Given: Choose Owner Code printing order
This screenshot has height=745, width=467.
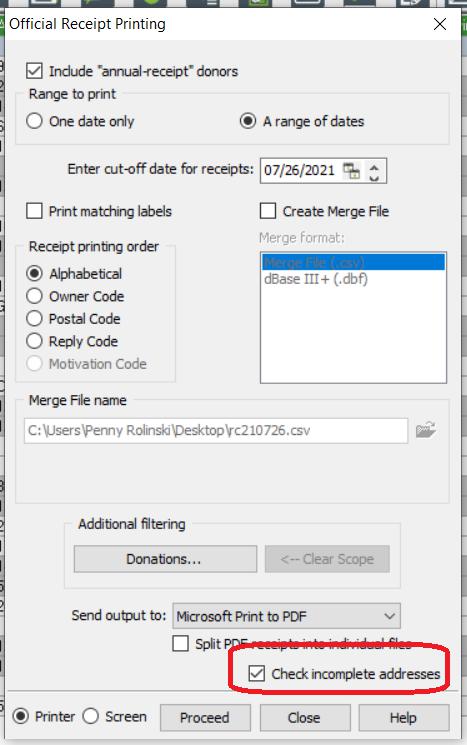Looking at the screenshot, I should [34, 296].
